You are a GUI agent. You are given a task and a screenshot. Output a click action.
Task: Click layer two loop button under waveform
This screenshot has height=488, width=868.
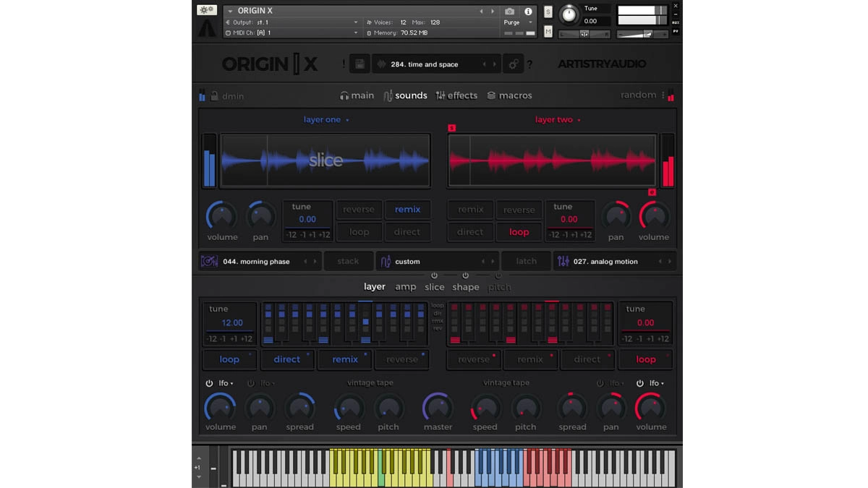[519, 232]
